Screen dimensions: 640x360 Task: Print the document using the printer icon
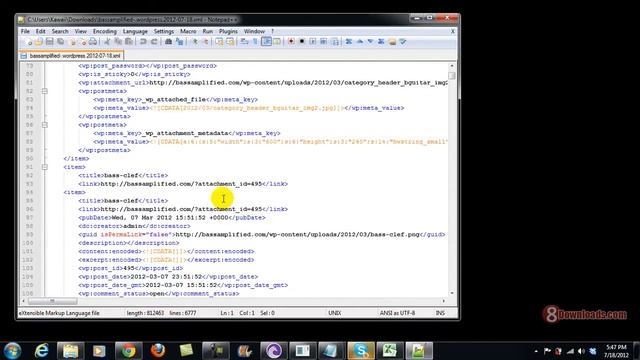pyautogui.click(x=93, y=42)
